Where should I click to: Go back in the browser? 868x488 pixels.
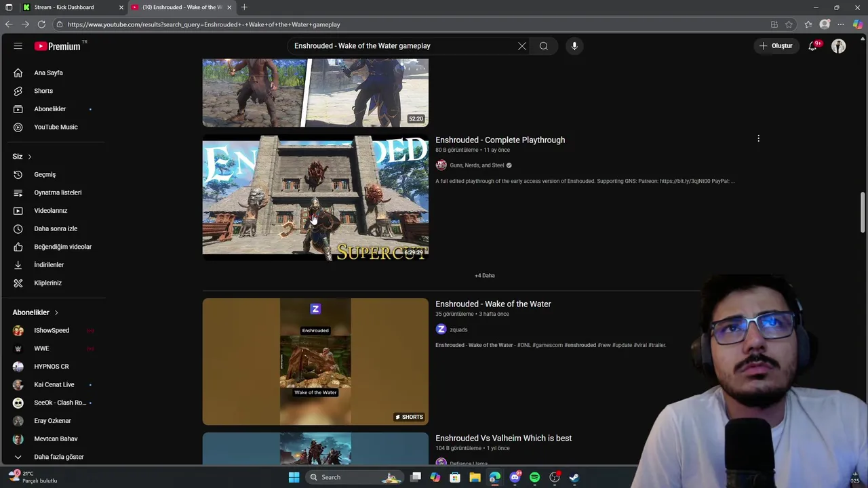[9, 24]
